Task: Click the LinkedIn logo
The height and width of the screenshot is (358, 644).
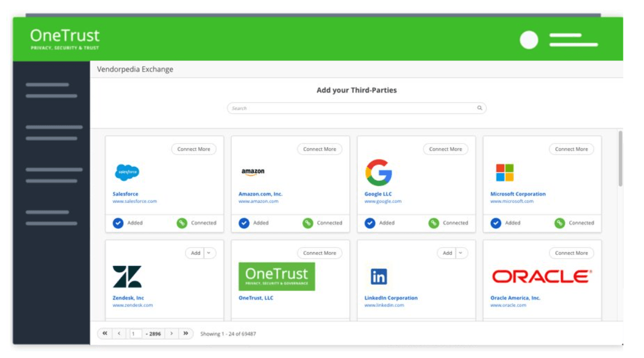Action: coord(379,277)
